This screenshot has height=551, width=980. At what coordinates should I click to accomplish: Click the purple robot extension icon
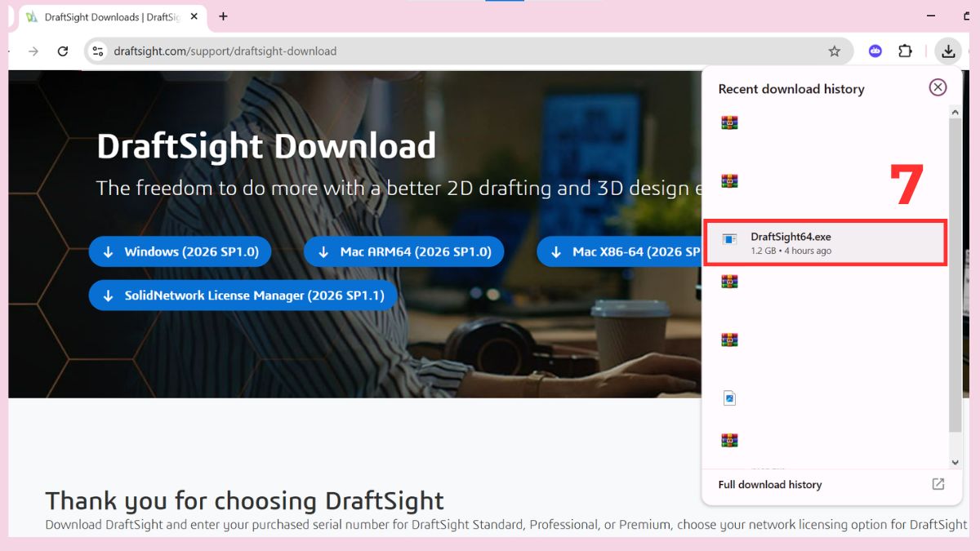875,51
